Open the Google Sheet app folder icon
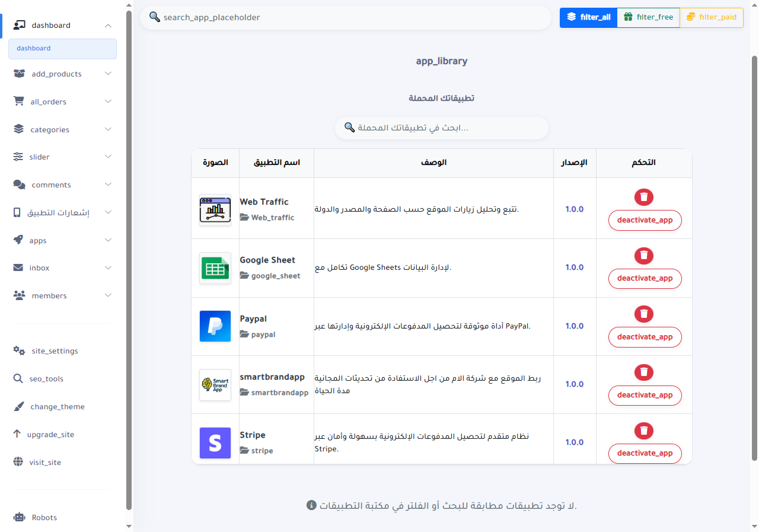The image size is (759, 532). click(x=243, y=276)
